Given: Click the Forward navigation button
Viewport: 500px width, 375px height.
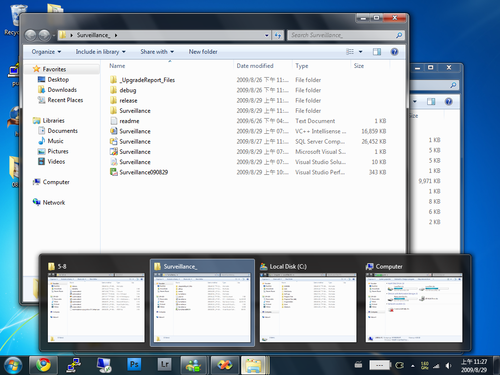Looking at the screenshot, I should 44,35.
